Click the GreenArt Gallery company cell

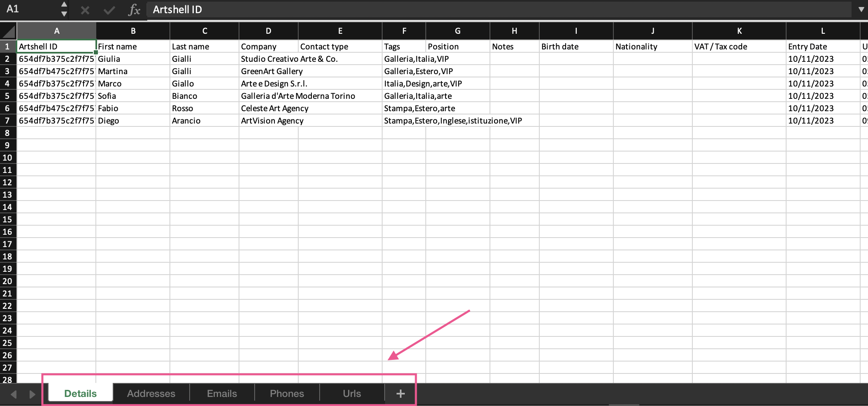pyautogui.click(x=268, y=71)
